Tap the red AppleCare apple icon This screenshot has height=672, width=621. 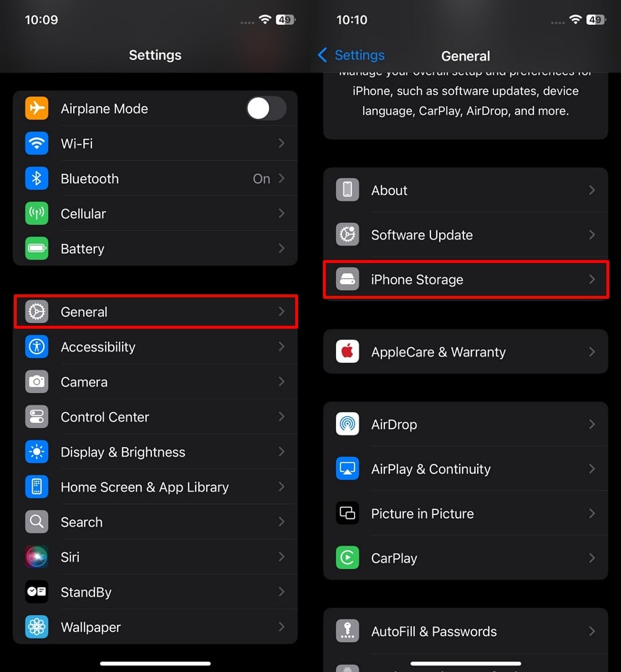pyautogui.click(x=347, y=351)
